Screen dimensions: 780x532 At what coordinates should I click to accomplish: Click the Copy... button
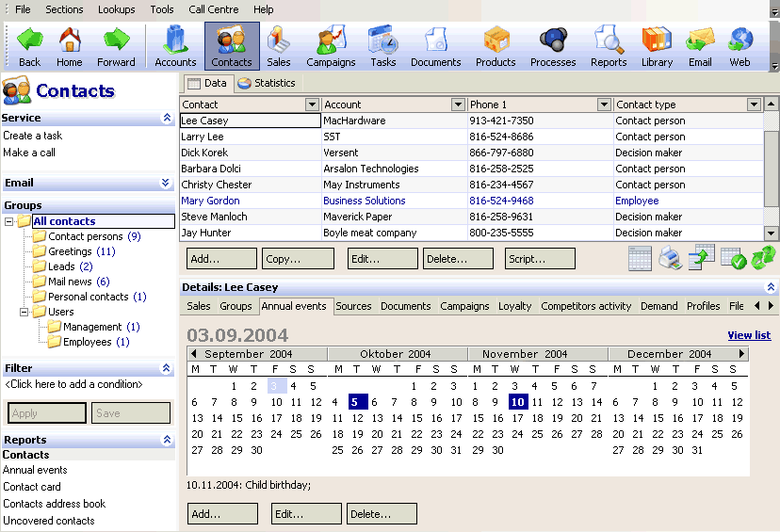(298, 259)
